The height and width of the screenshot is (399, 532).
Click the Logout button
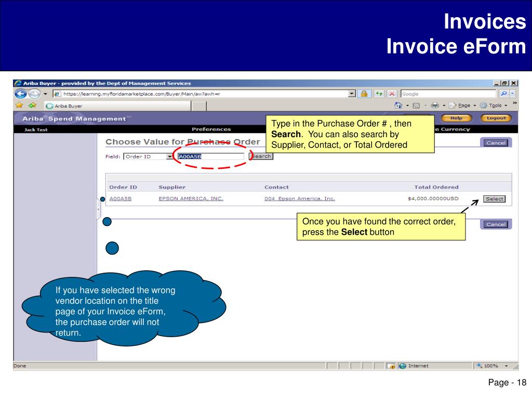(496, 118)
